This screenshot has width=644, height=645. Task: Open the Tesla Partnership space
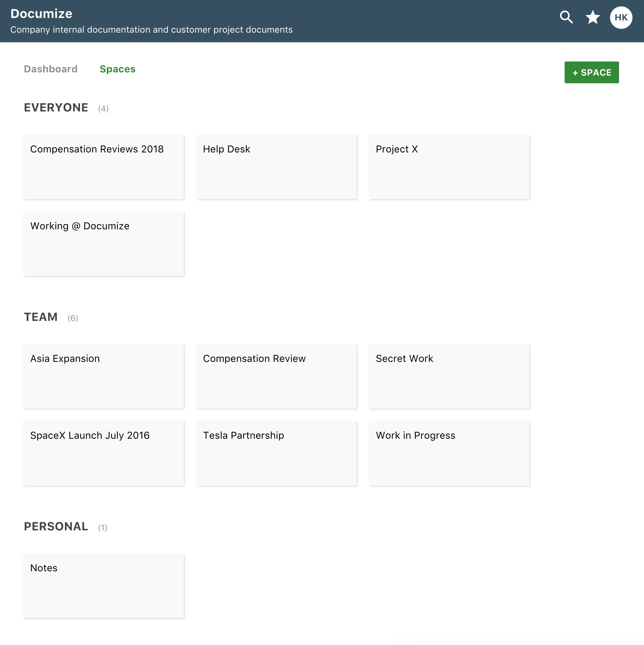pyautogui.click(x=276, y=453)
